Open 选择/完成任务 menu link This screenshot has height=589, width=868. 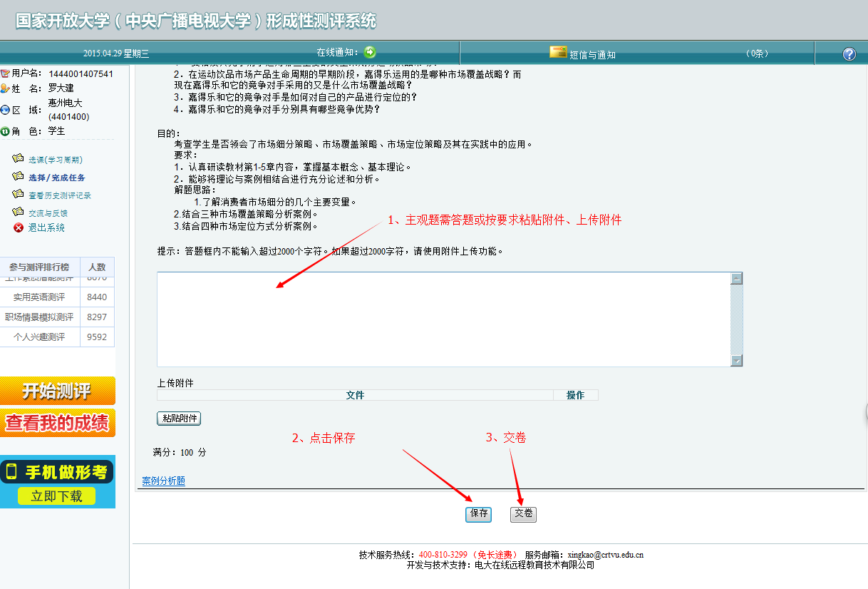pyautogui.click(x=57, y=178)
